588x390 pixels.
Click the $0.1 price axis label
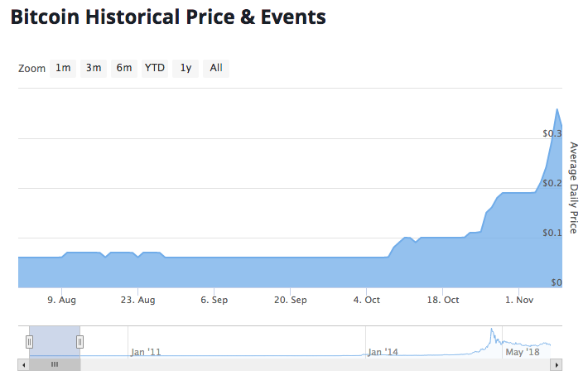pyautogui.click(x=552, y=233)
